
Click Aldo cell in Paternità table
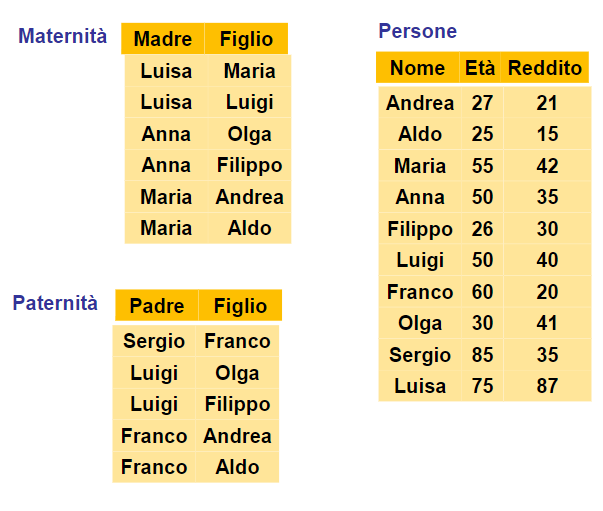tap(237, 467)
